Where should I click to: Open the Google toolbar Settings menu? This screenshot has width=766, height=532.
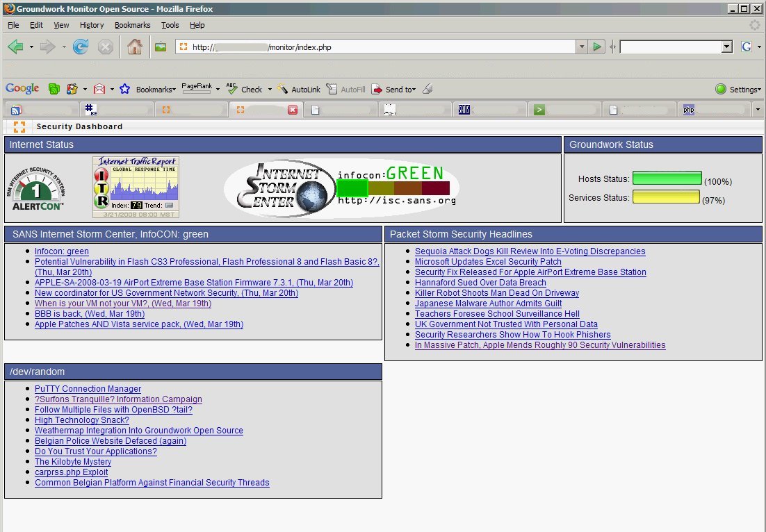pyautogui.click(x=738, y=90)
